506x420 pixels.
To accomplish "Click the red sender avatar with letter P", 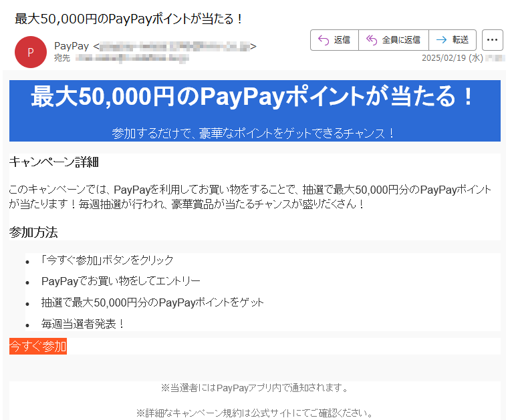I will click(31, 52).
